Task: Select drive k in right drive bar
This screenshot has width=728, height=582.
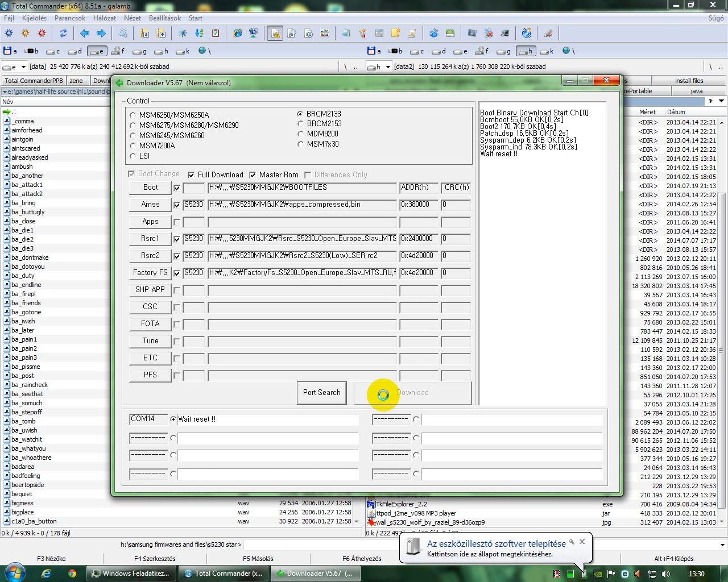Action: (547, 51)
